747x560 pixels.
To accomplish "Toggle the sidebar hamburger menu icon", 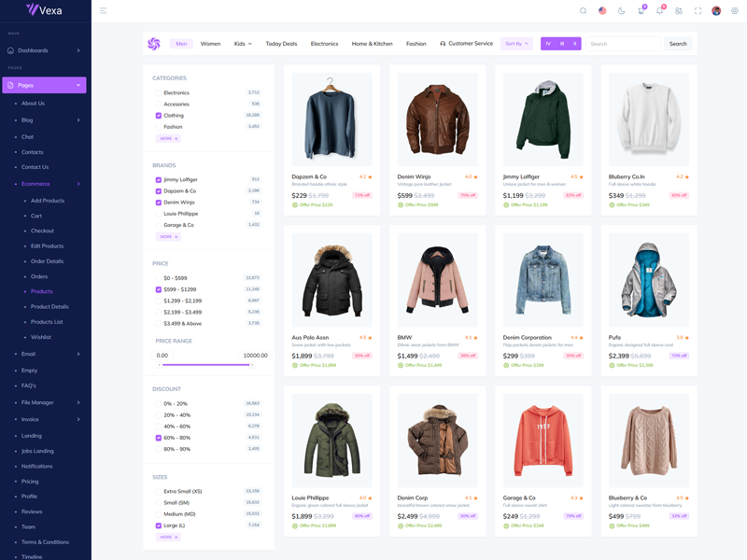I will point(104,11).
